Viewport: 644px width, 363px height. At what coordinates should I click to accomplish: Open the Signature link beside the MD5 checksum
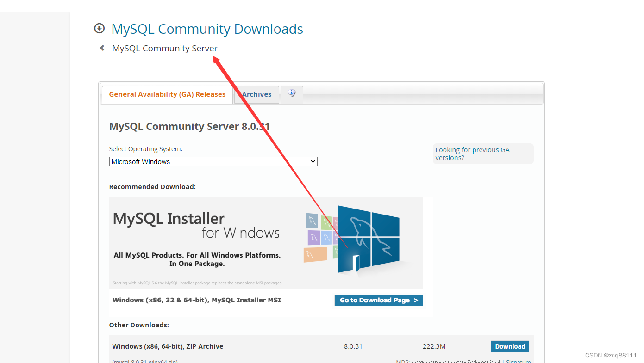518,361
